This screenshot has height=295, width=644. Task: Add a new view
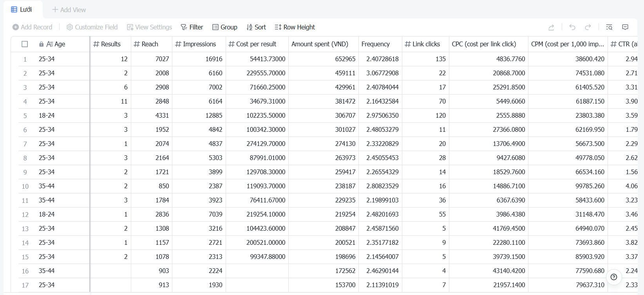69,10
